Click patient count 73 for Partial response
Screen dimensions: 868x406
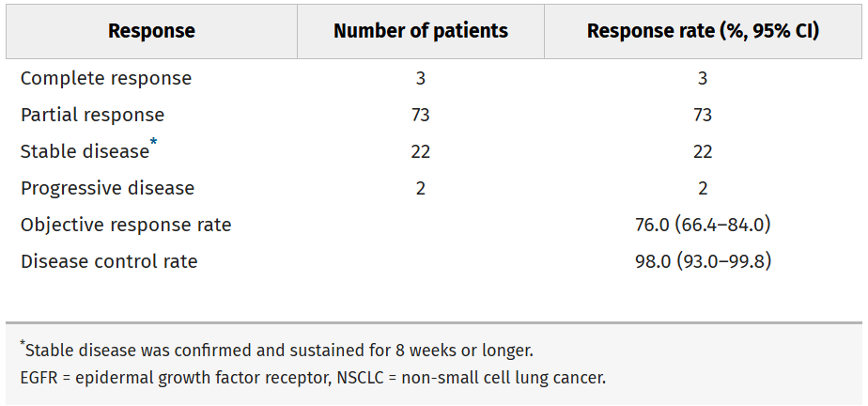(x=420, y=116)
